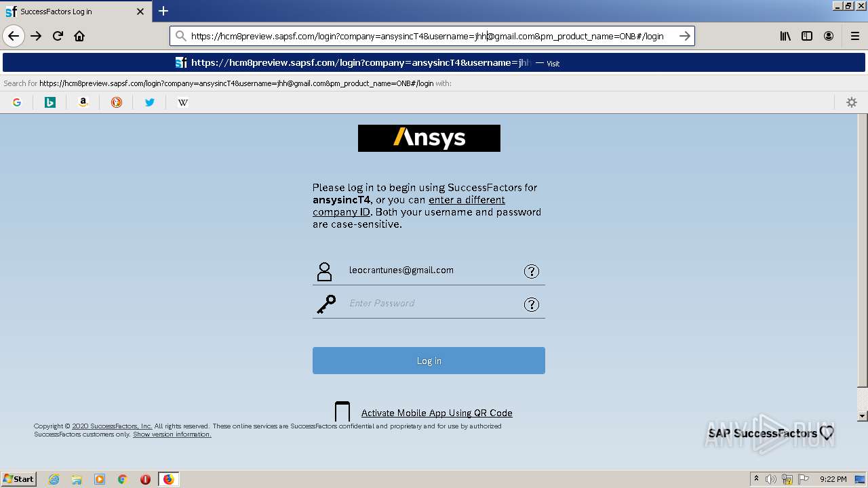
Task: Open search settings gear icon
Action: pyautogui.click(x=852, y=102)
